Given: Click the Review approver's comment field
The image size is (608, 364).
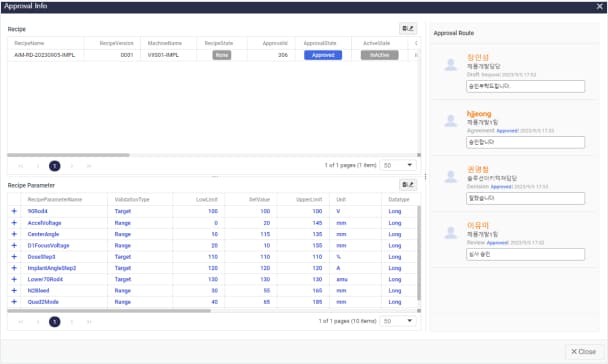Looking at the screenshot, I should (x=525, y=254).
